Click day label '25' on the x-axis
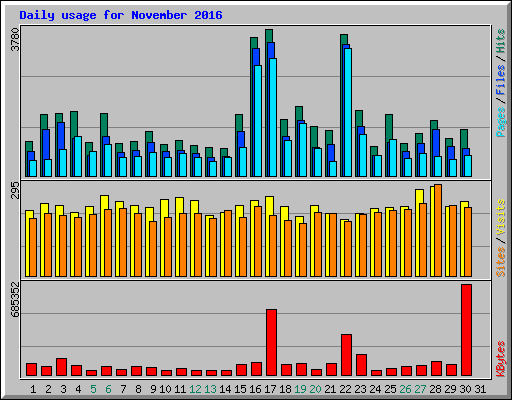The image size is (512, 400). 390,389
